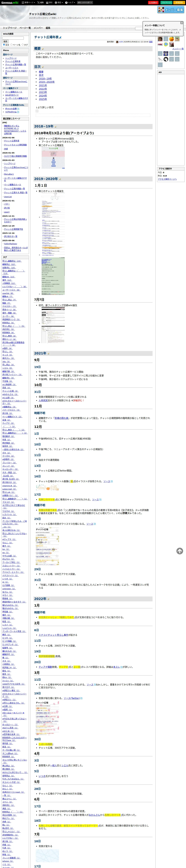Click the MenuBar1 recent page link
The width and height of the screenshot is (186, 868).
pos(9,174)
